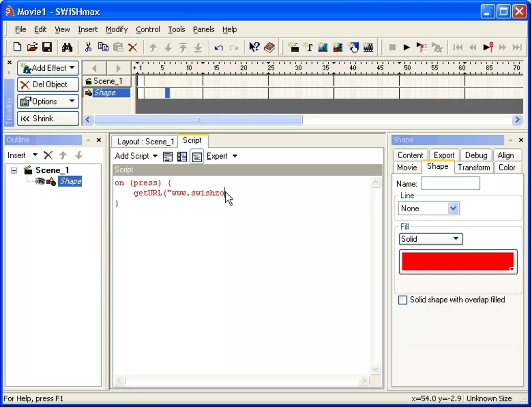Open the Control menu
Viewport: 532px width, 408px height.
pos(148,30)
